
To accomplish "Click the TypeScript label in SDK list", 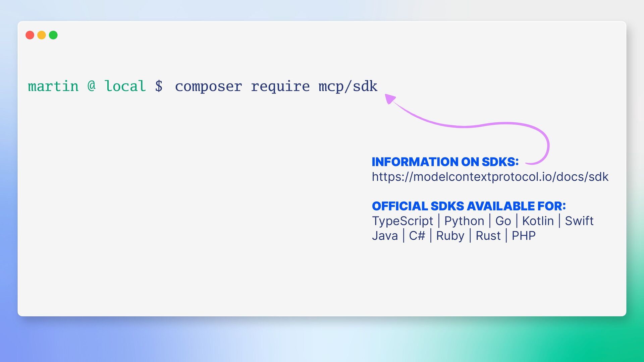I will point(402,221).
